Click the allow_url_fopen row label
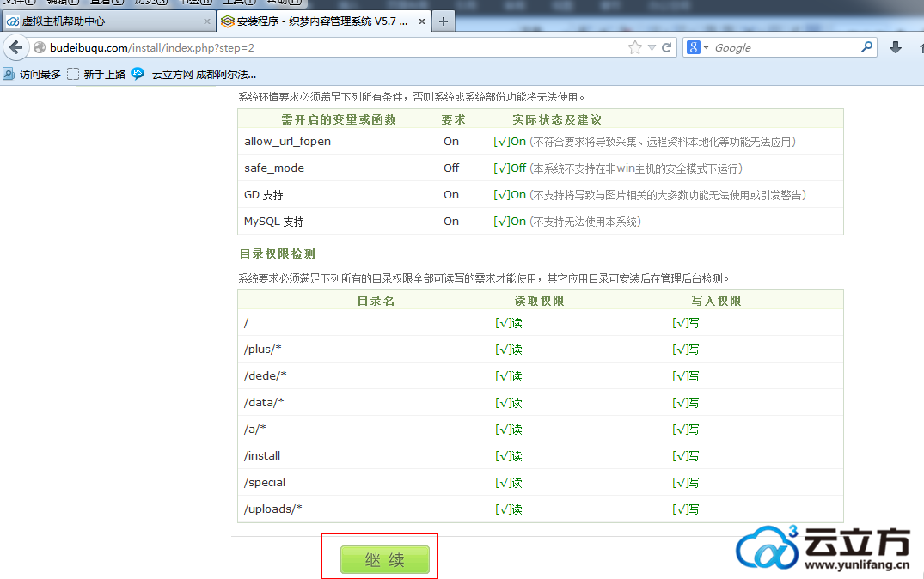Image resolution: width=924 pixels, height=579 pixels. [288, 142]
